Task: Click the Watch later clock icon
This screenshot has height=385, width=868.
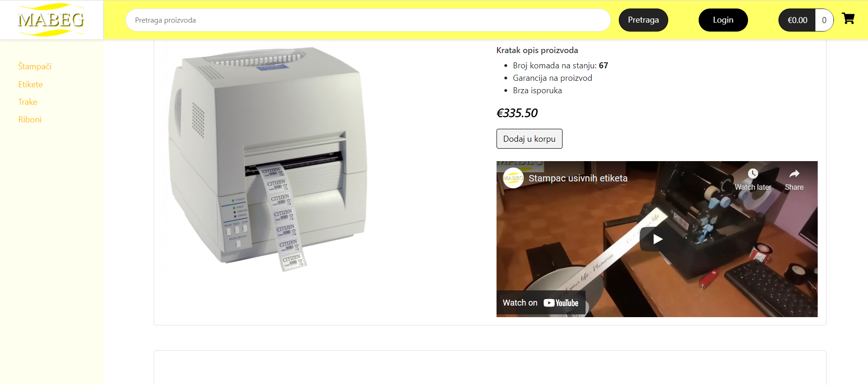Action: (753, 174)
